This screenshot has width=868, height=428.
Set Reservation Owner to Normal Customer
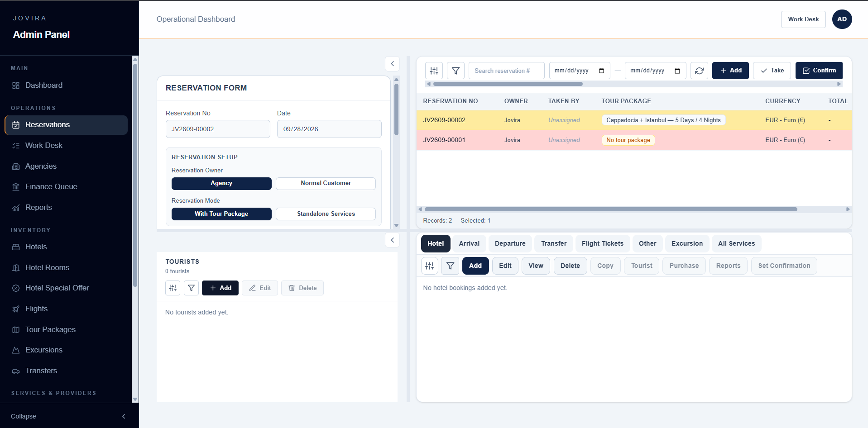[x=326, y=183]
